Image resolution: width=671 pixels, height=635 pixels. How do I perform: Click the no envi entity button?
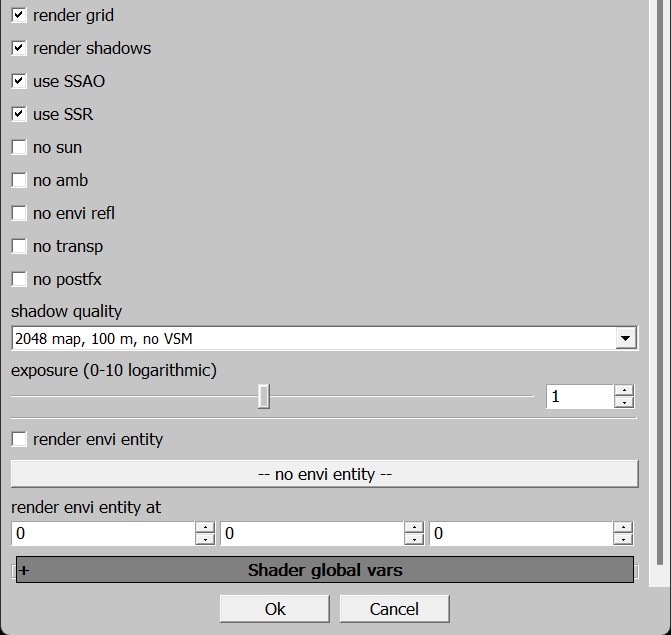click(324, 474)
